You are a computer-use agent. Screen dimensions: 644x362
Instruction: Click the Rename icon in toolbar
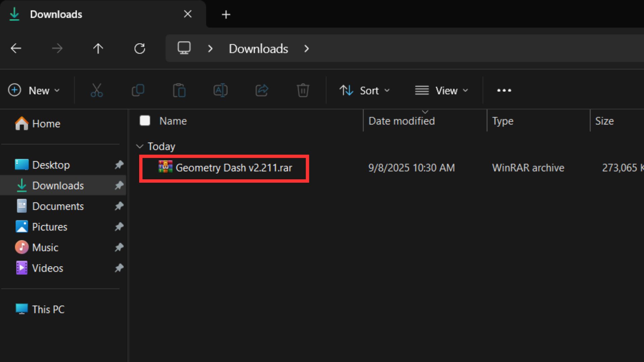tap(220, 90)
